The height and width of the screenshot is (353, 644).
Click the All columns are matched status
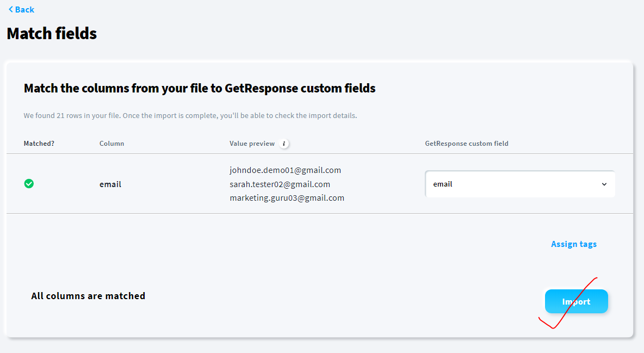tap(88, 296)
